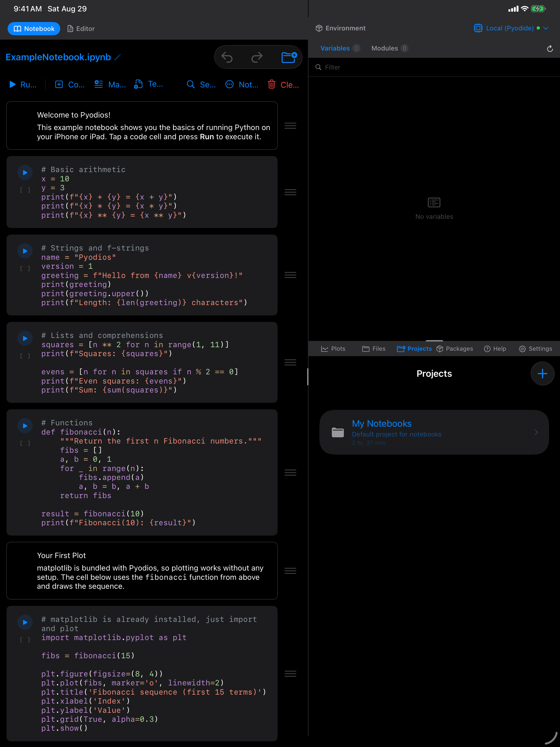Click the My Notebooks folder icon
Image resolution: width=560 pixels, height=747 pixels.
coord(338,432)
